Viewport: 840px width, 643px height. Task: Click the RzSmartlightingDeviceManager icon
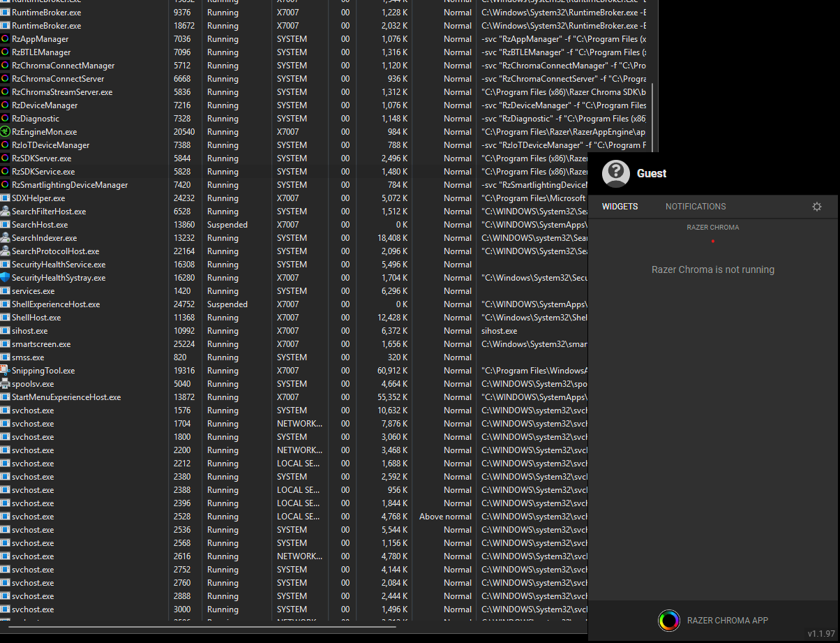[6, 185]
